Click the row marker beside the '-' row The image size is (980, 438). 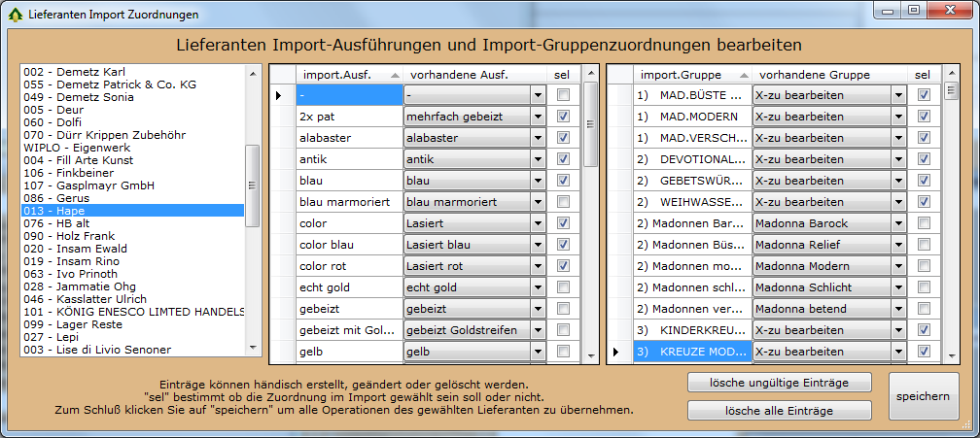coord(280,95)
